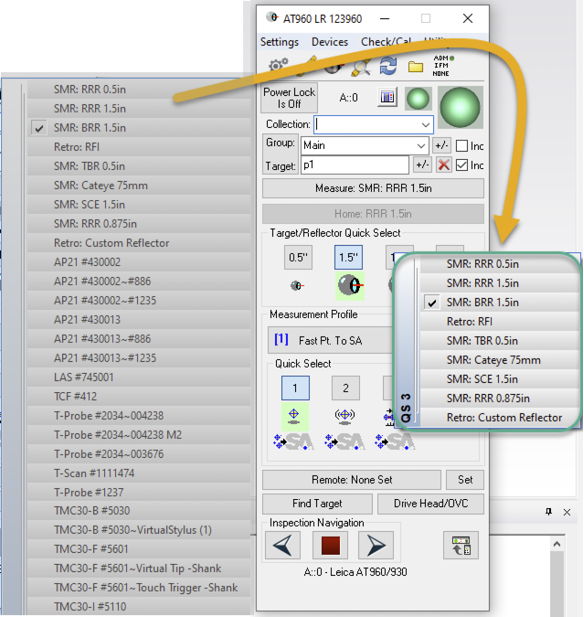Select T-Probe #1237 in long list
The image size is (584, 617).
pyautogui.click(x=139, y=492)
